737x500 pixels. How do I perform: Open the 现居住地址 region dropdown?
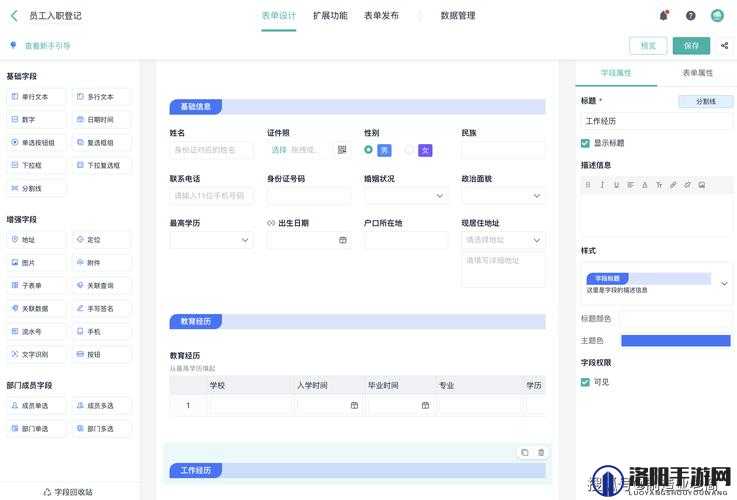(503, 240)
